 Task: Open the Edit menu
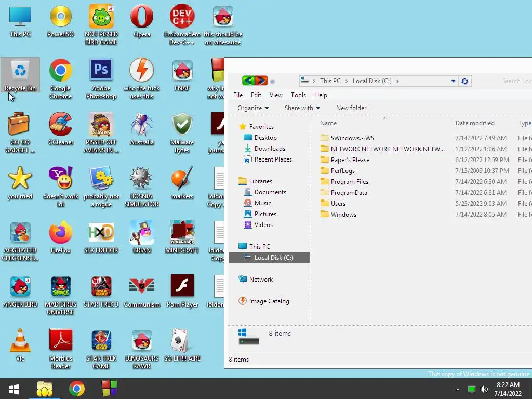coord(256,95)
